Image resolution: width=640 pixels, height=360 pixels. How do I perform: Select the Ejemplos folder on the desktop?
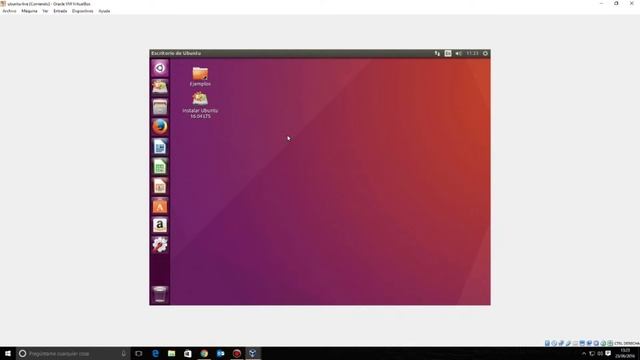200,76
